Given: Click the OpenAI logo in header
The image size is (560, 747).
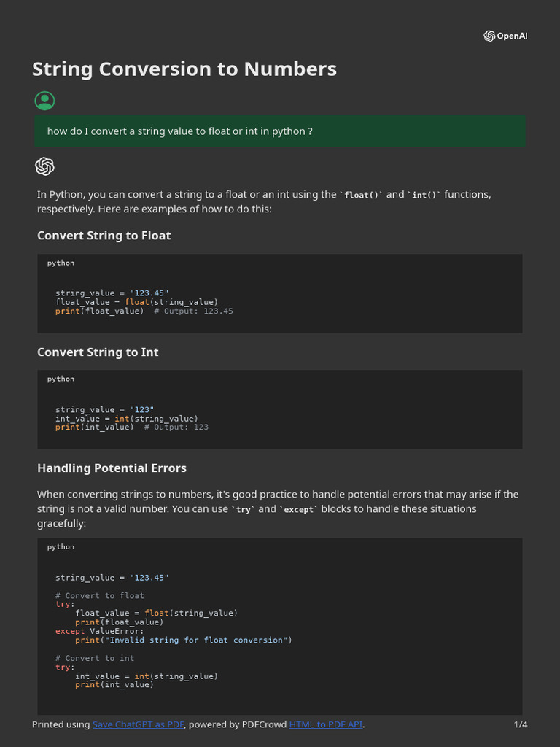Looking at the screenshot, I should coord(505,36).
